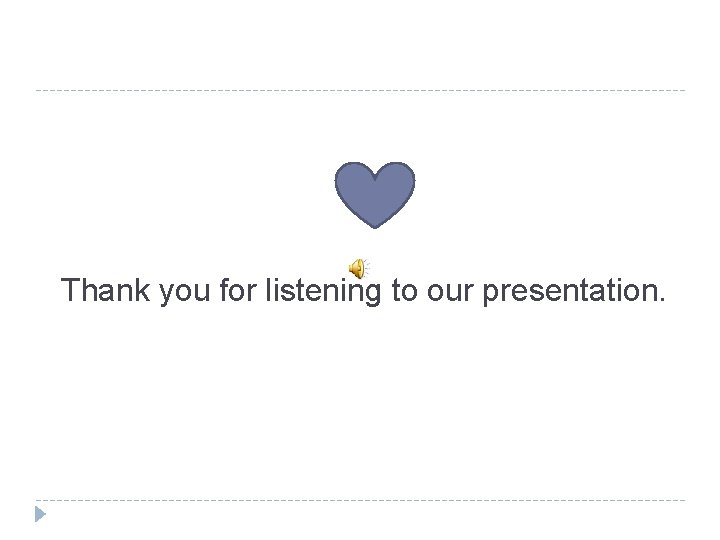Select the bottom dashed divider line
This screenshot has width=720, height=540.
360,500
